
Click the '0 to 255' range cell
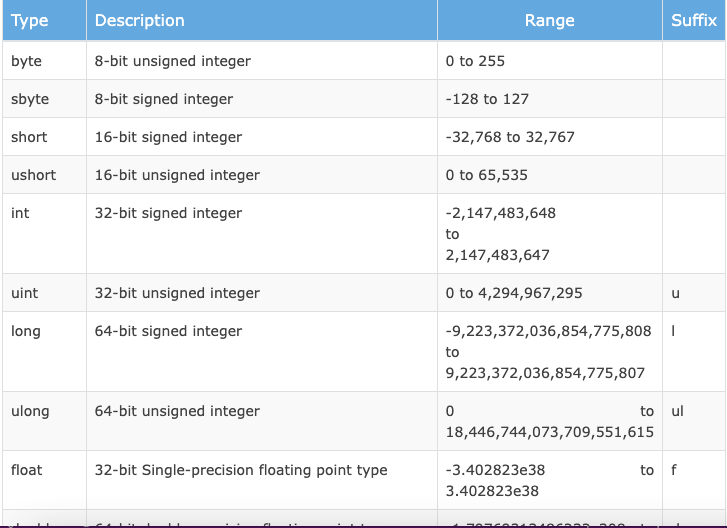coord(475,61)
